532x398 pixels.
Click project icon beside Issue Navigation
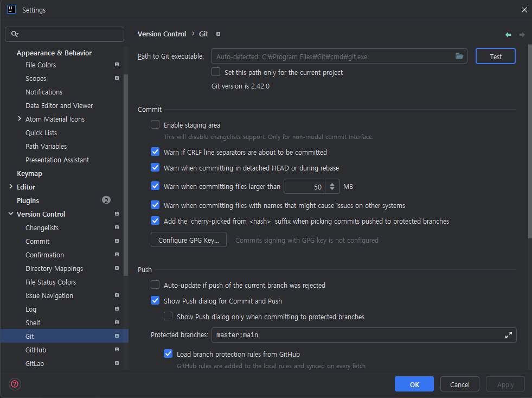(117, 295)
